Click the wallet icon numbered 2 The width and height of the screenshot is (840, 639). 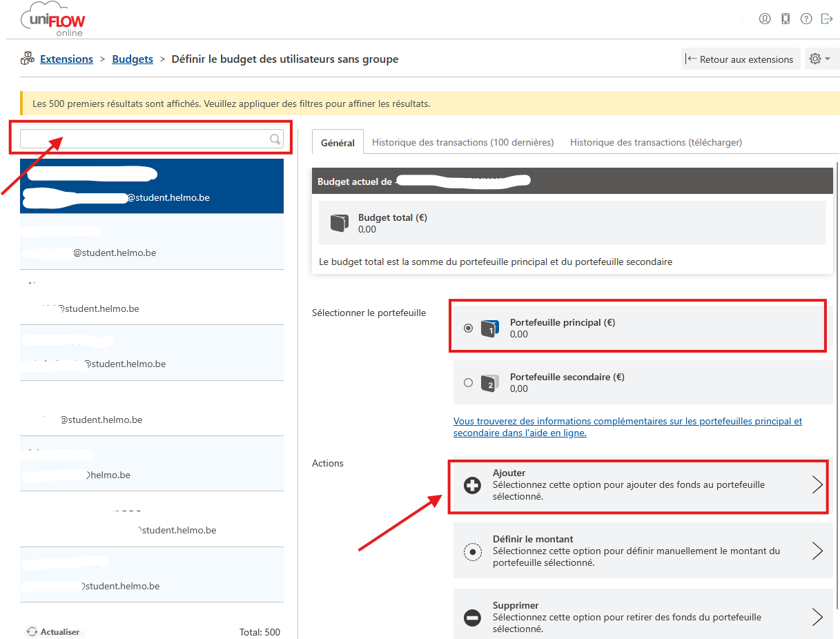pos(489,383)
